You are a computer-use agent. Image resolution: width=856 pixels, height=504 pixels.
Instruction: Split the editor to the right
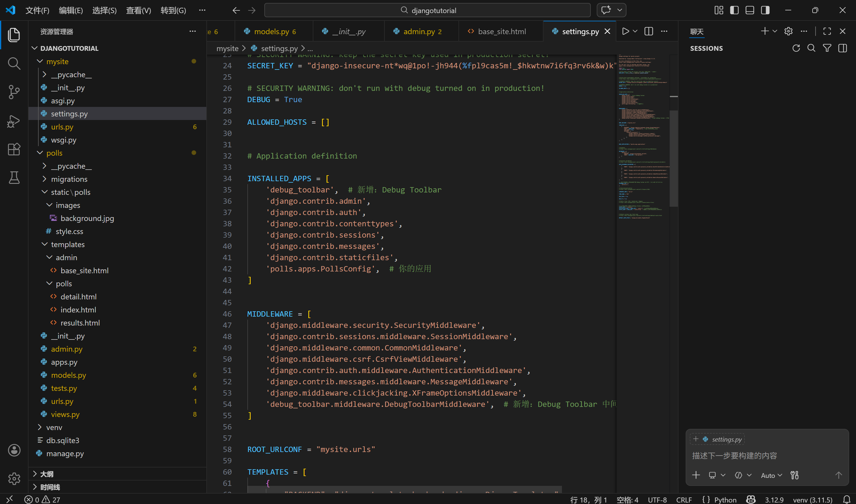click(648, 31)
